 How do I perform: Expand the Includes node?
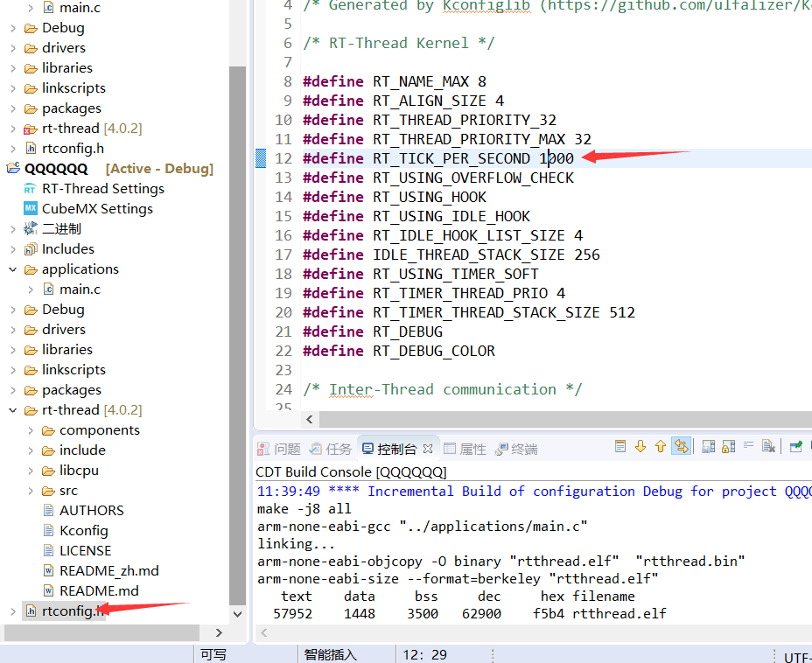click(x=13, y=249)
